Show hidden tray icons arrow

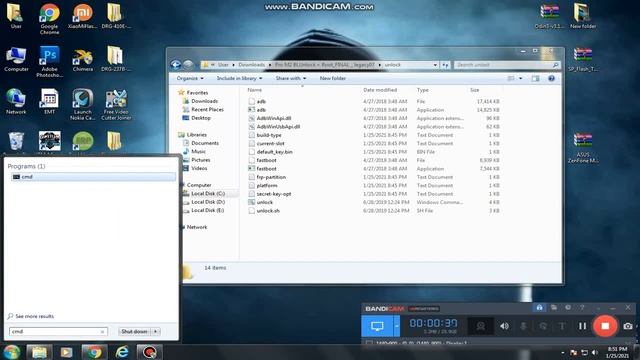click(563, 353)
